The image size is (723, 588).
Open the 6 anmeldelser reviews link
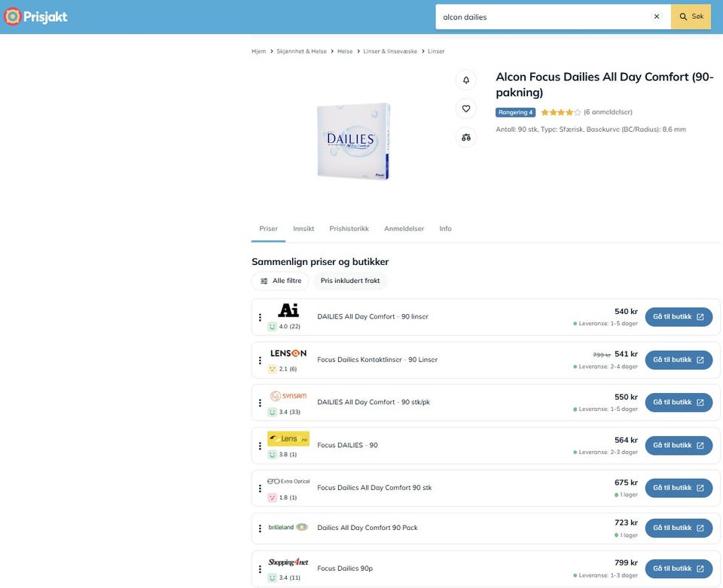pos(609,112)
